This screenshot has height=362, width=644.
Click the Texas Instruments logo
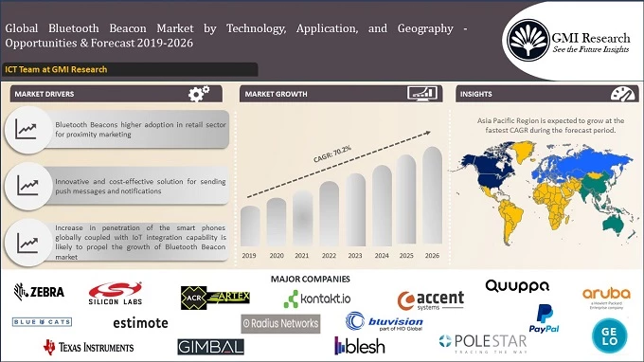click(x=89, y=347)
